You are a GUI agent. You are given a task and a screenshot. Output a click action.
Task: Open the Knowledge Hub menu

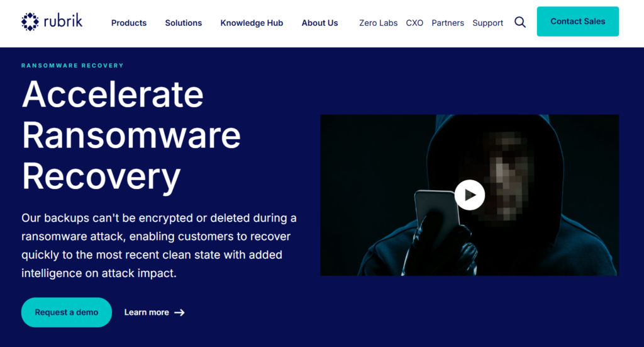click(x=252, y=23)
